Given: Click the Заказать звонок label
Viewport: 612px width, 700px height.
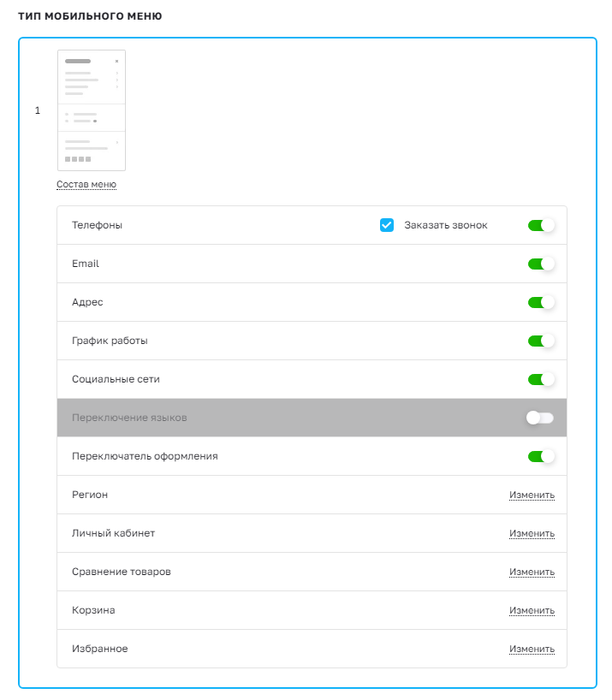Looking at the screenshot, I should tap(446, 225).
